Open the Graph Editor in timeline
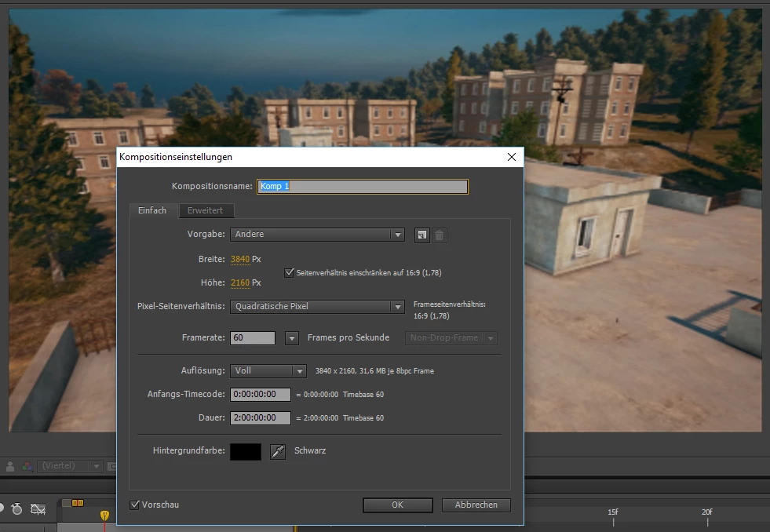 [x=38, y=509]
